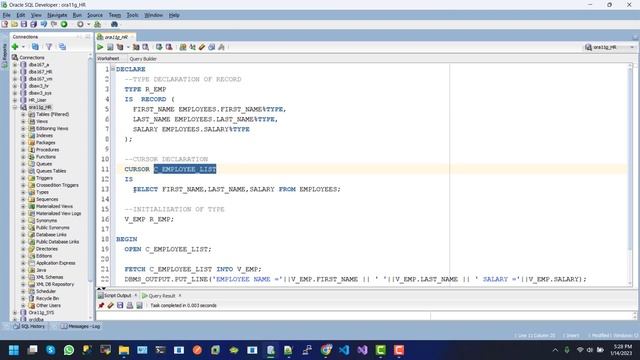Switch to the Query Builder tab
The height and width of the screenshot is (360, 640).
pyautogui.click(x=143, y=59)
